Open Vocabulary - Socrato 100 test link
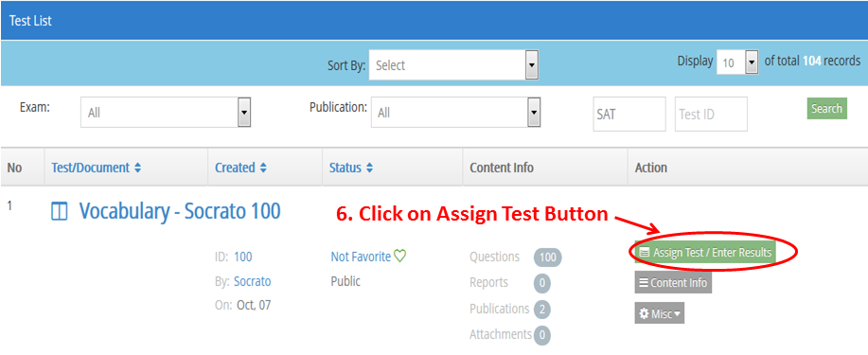 tap(180, 211)
